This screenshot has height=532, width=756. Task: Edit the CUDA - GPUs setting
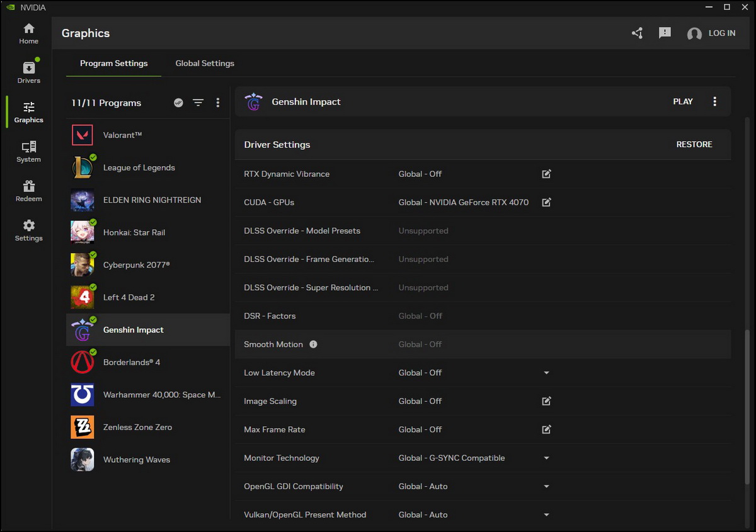click(547, 202)
